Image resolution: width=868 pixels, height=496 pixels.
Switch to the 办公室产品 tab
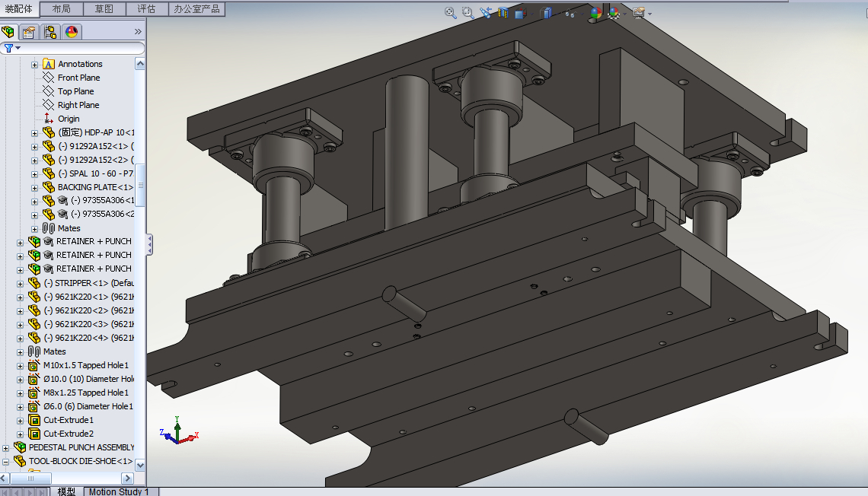click(196, 9)
